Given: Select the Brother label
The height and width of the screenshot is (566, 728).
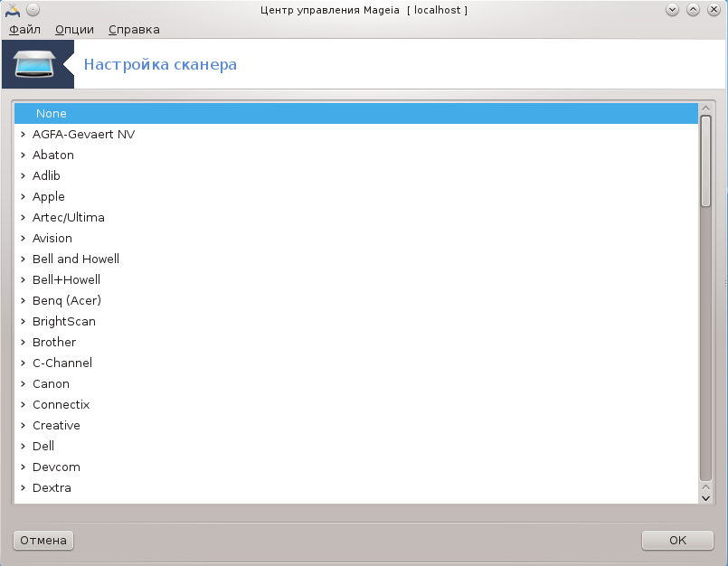Looking at the screenshot, I should point(54,342).
